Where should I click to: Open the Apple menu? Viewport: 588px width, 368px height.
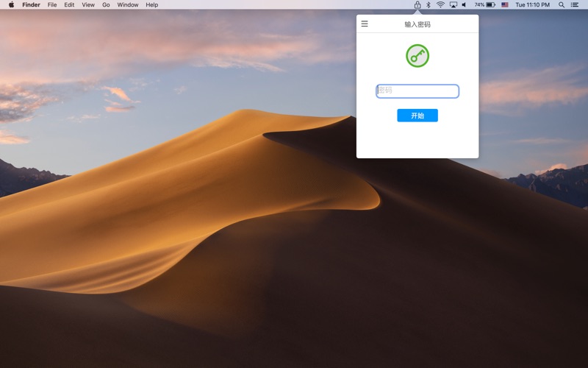[11, 5]
